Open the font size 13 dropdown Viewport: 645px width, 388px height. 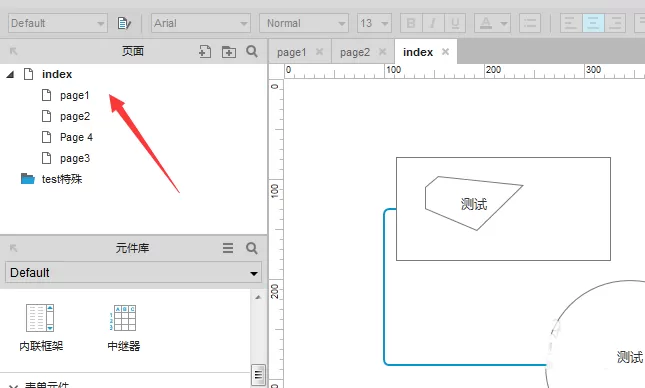tap(374, 23)
